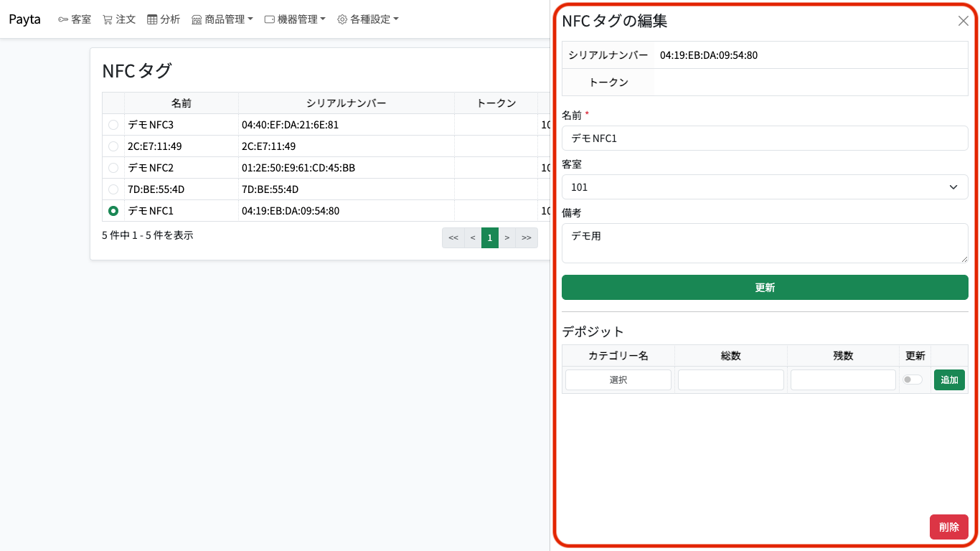Toggle the deposit 更新 switch
Image resolution: width=980 pixels, height=551 pixels.
[913, 380]
